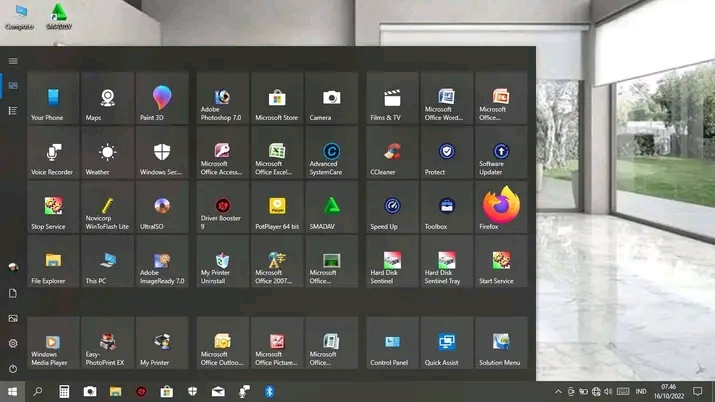Open Pictures from Start sidebar
The height and width of the screenshot is (402, 715).
pyautogui.click(x=13, y=318)
